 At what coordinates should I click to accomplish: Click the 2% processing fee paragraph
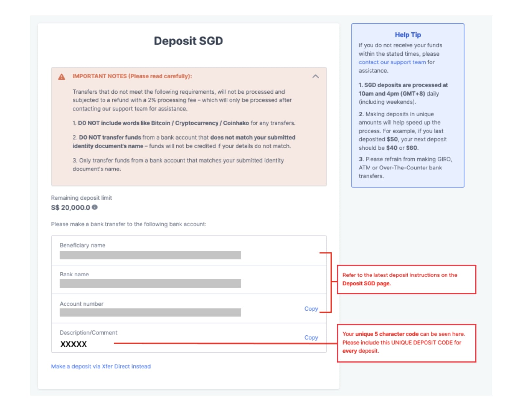tap(182, 100)
